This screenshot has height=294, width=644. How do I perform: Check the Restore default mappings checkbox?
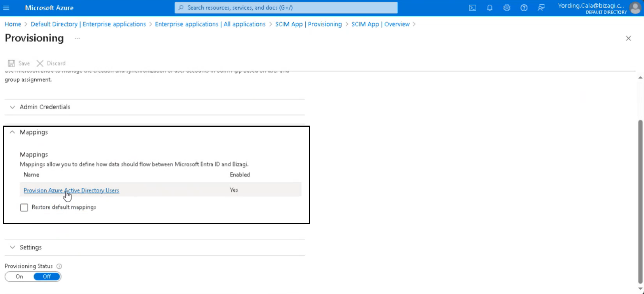(x=24, y=208)
